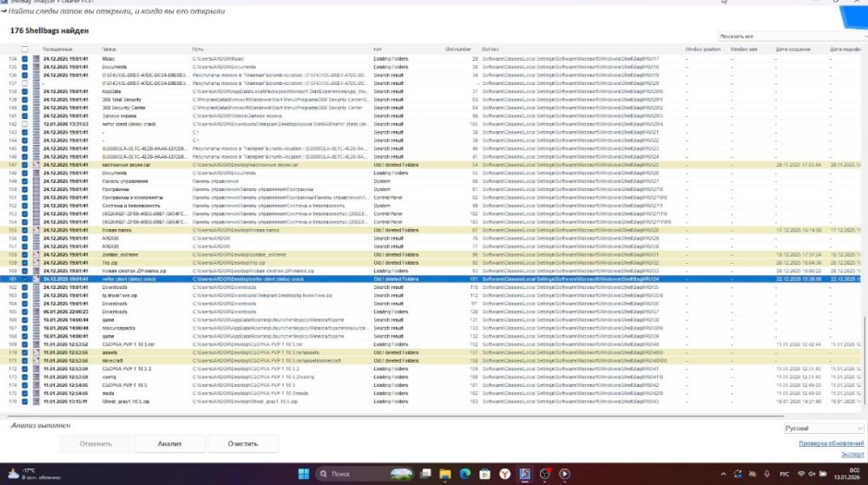
Task: Click the РУС input language indicator
Action: tap(784, 474)
